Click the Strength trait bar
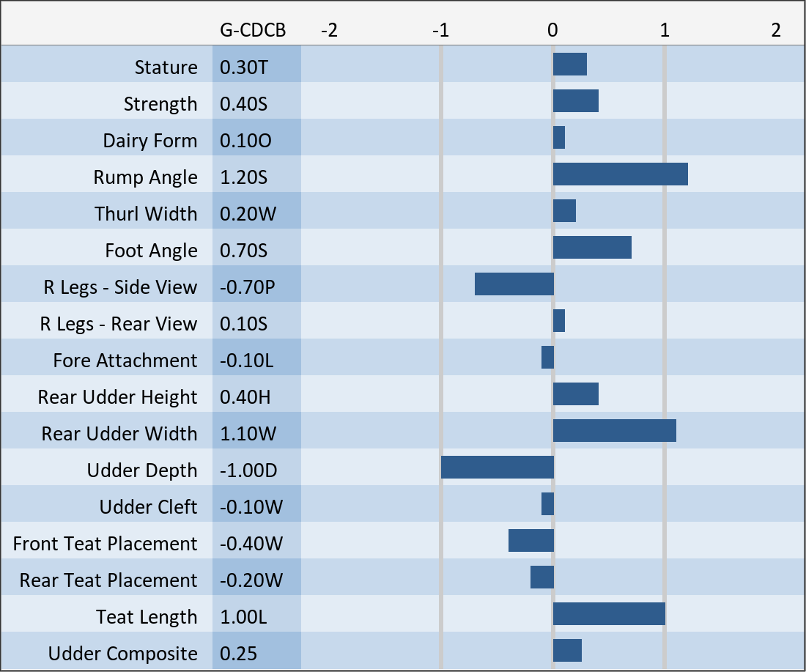This screenshot has height=672, width=806. pos(575,101)
